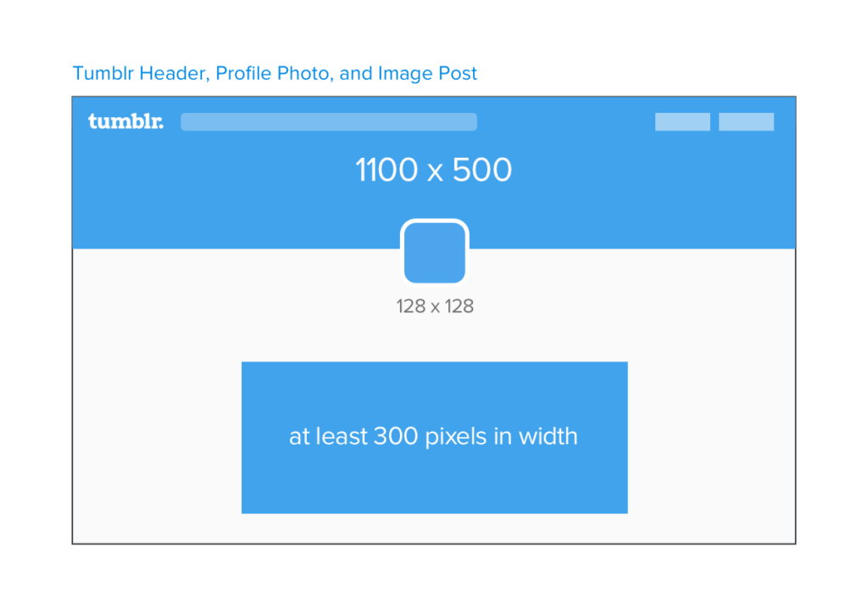Click the light gray area right of the image post
This screenshot has height=615, width=868.
tap(712, 437)
